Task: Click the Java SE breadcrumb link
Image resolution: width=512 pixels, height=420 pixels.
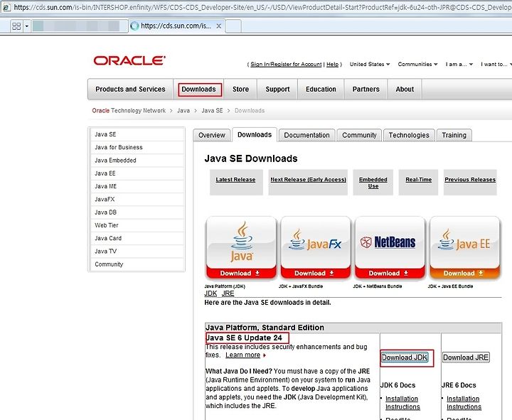Action: point(212,111)
